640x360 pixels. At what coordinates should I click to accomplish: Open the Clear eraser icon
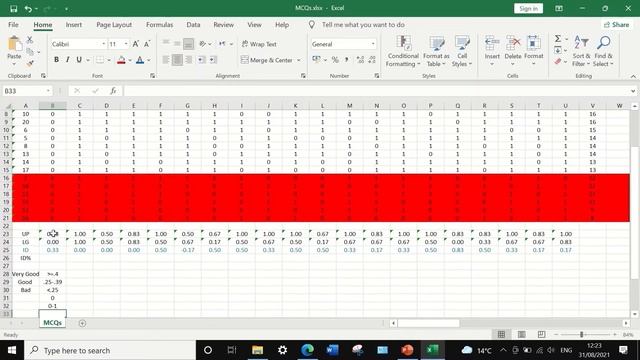click(558, 62)
